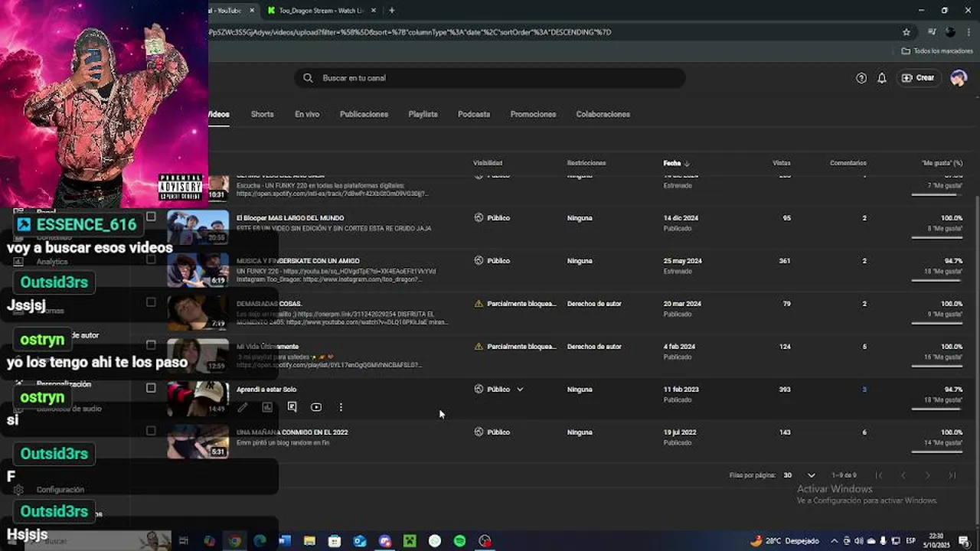Open WhatsApp from the taskbar
Screen dimensions: 980x551
point(435,541)
